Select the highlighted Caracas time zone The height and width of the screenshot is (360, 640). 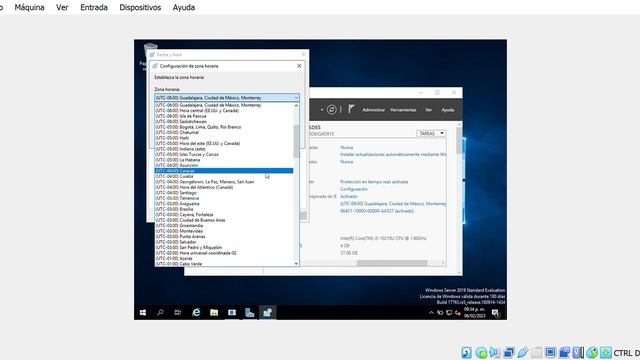[x=224, y=171]
